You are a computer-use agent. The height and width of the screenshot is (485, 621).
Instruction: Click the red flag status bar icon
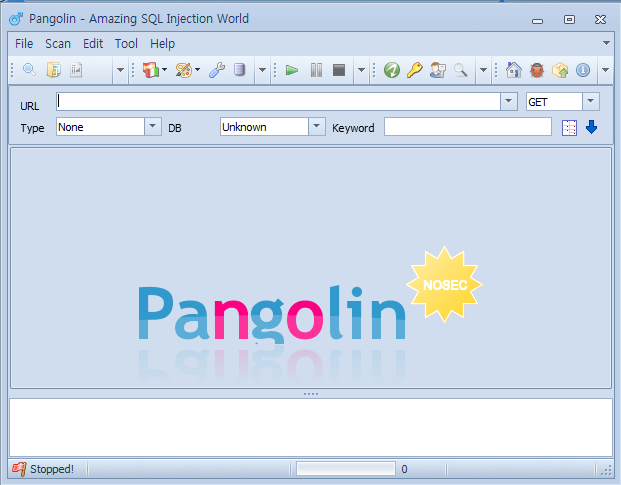pos(19,469)
